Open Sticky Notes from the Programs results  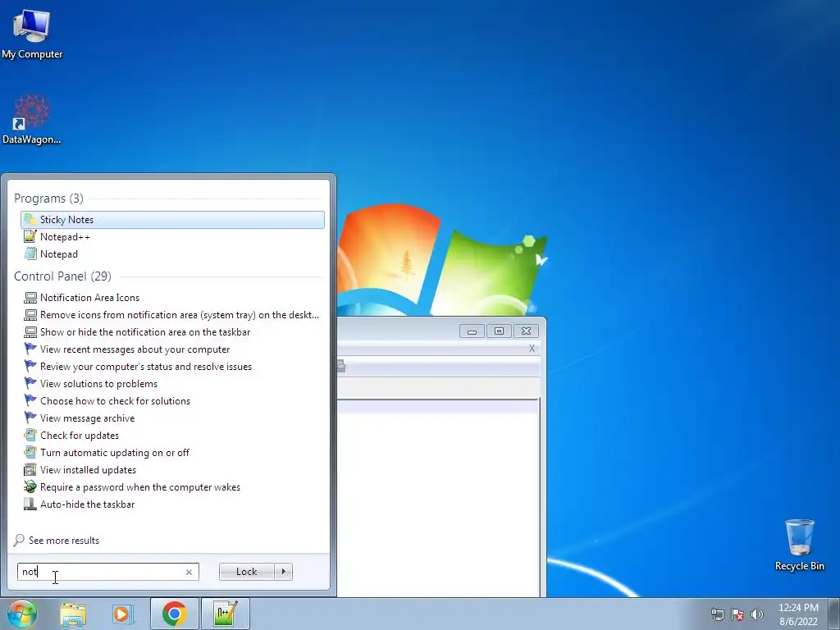(x=172, y=220)
